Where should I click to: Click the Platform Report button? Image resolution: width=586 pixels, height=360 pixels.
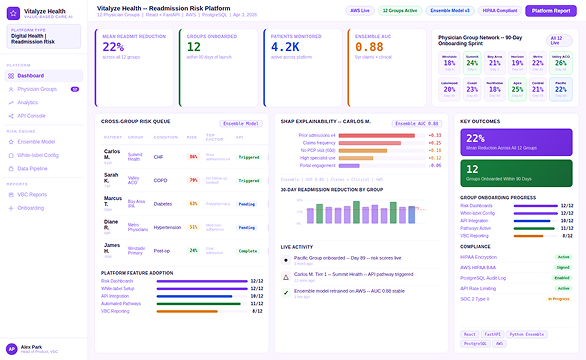point(551,11)
